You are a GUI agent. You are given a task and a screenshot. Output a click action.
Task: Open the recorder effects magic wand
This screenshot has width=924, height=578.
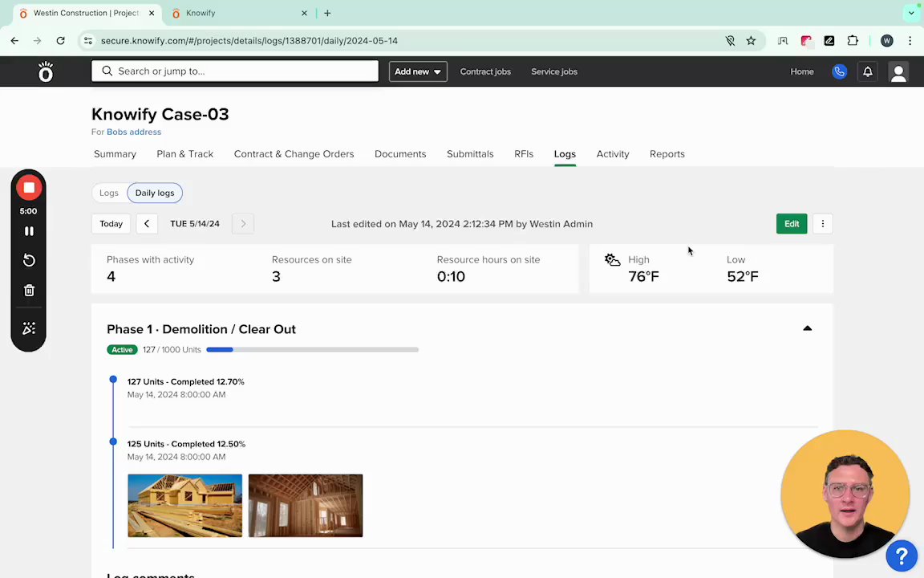[x=29, y=328]
